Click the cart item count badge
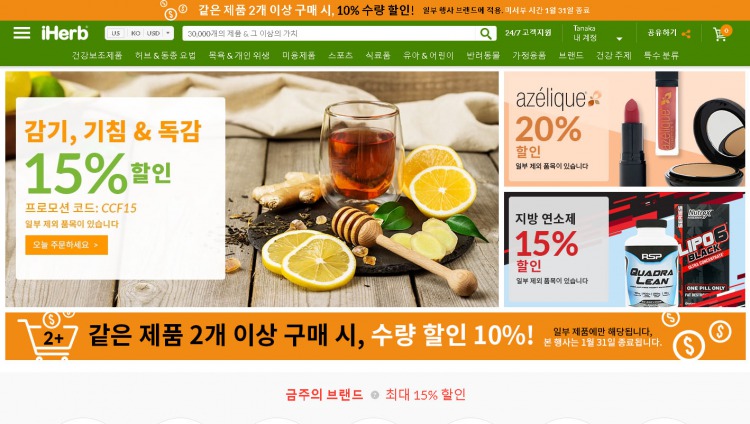 [726, 30]
